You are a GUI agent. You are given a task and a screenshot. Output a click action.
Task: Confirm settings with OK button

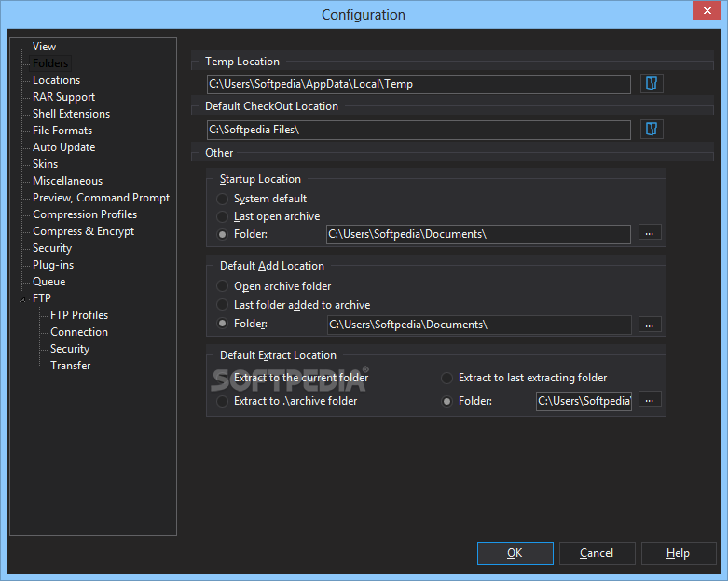point(515,553)
